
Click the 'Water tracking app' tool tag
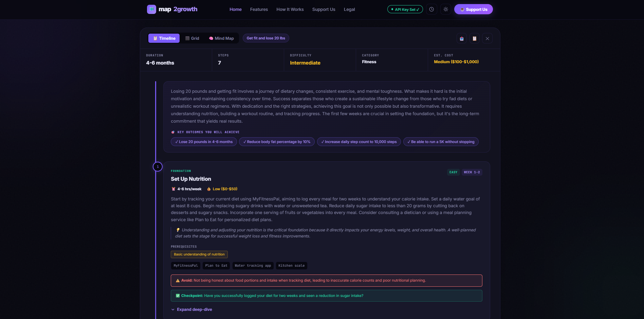pos(253,266)
